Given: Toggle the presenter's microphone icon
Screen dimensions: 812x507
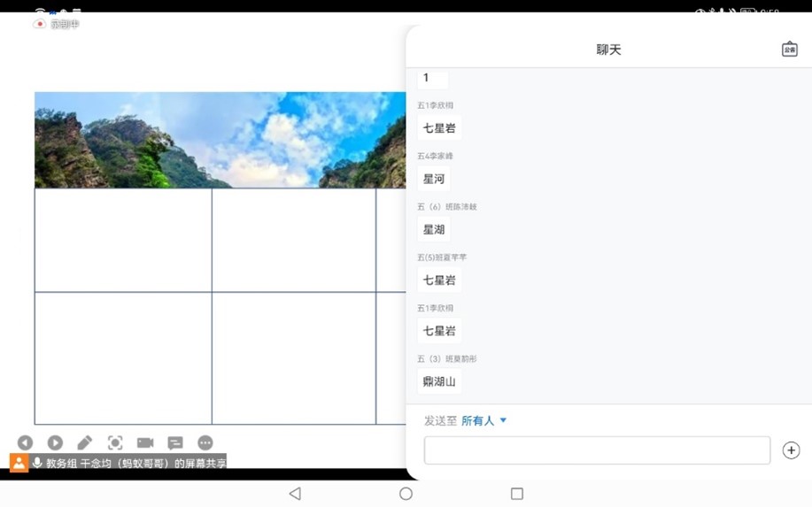Looking at the screenshot, I should [37, 463].
